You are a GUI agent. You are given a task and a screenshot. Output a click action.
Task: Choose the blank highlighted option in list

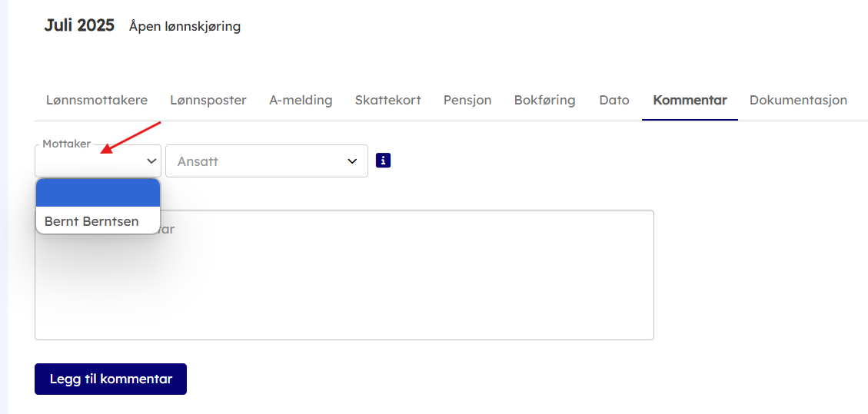click(98, 193)
